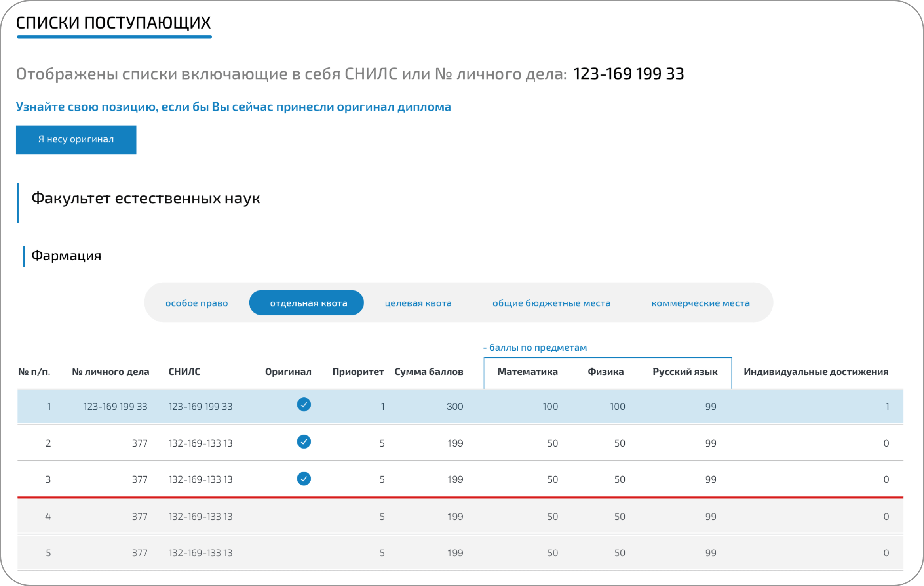This screenshot has height=586, width=924.
Task: Click the 'Фармация' program heading
Action: [x=66, y=256]
